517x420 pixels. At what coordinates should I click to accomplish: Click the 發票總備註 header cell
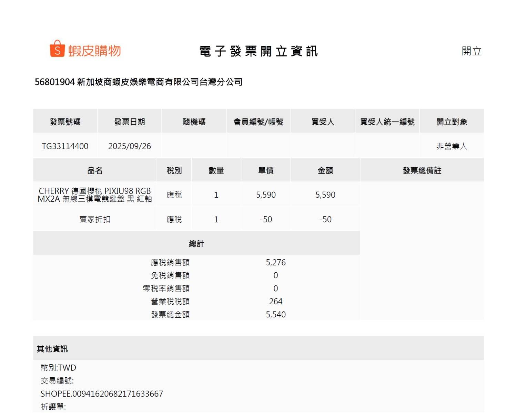pyautogui.click(x=422, y=170)
